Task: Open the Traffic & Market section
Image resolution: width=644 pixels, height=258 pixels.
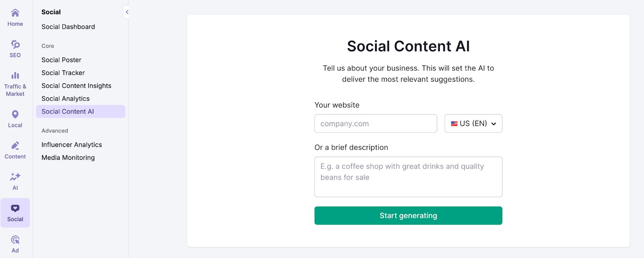Action: [x=15, y=80]
